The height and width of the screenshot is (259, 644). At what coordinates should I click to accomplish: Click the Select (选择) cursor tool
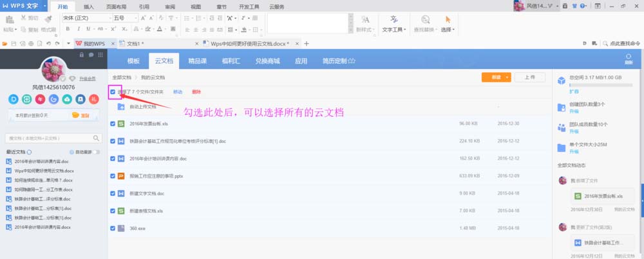(x=448, y=24)
